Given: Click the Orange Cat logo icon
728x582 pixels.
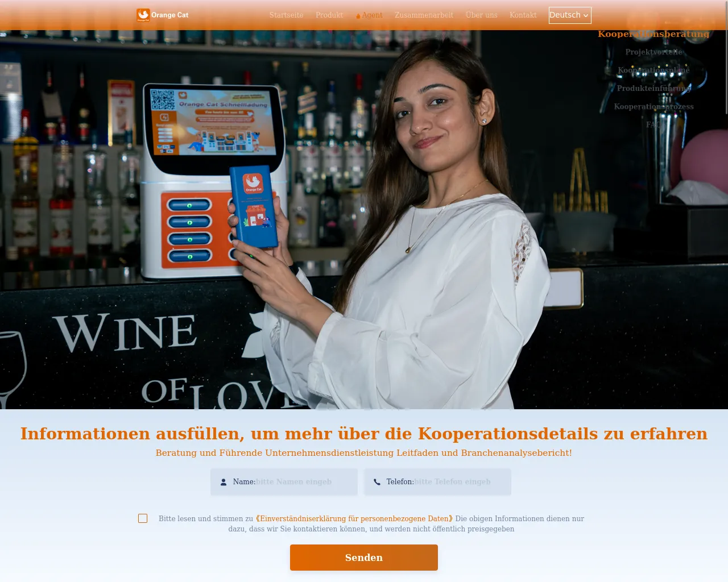Looking at the screenshot, I should click(143, 15).
